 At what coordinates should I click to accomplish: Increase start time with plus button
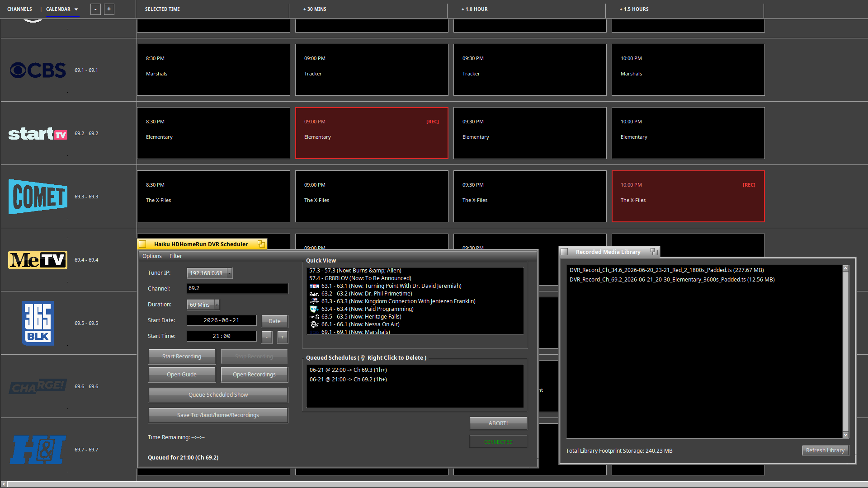283,337
